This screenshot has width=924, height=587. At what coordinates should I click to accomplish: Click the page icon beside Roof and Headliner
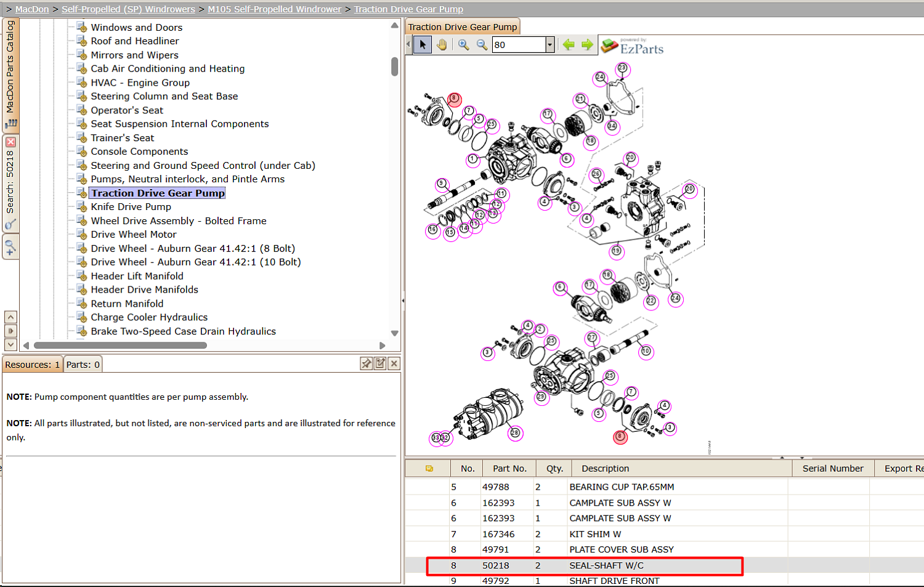point(81,41)
